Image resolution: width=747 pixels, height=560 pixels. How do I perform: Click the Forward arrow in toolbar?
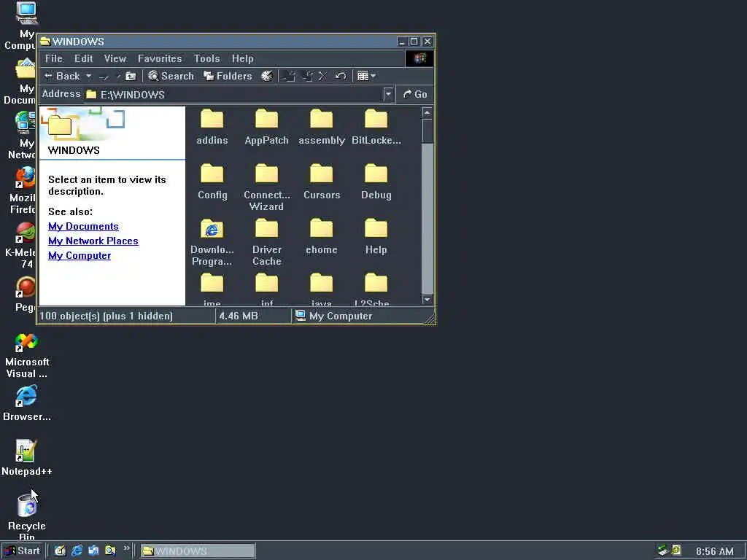click(104, 76)
